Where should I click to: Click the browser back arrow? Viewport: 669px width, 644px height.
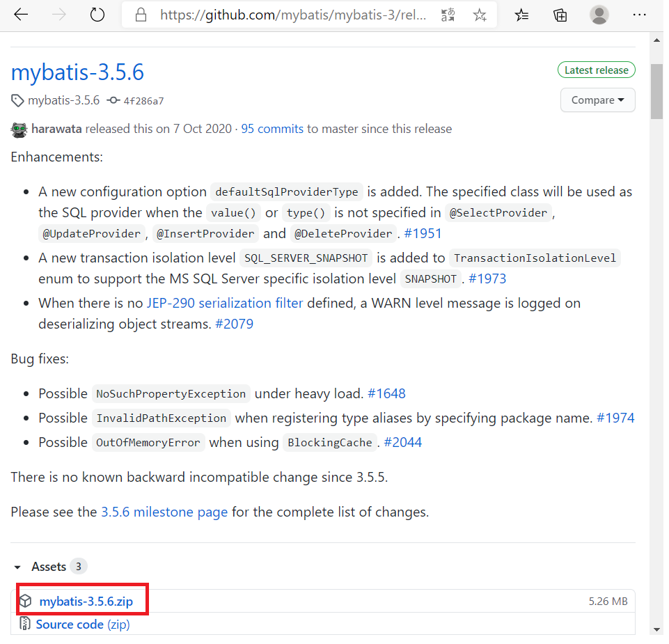pos(20,15)
